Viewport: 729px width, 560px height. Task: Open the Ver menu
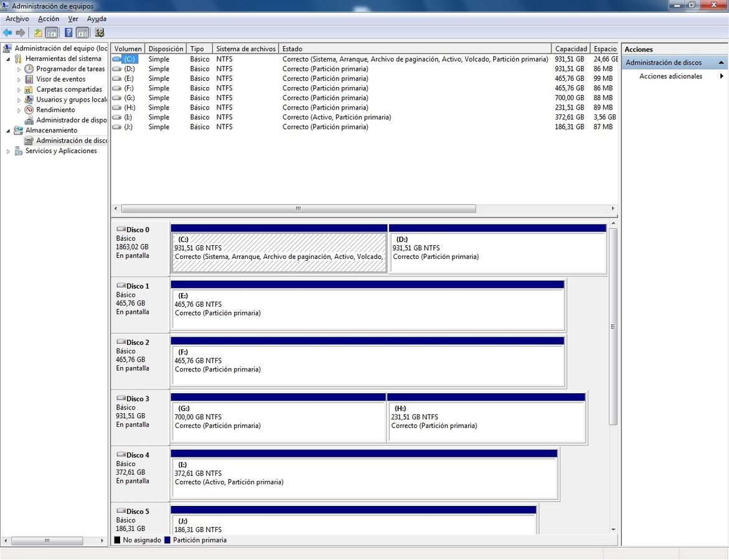pyautogui.click(x=73, y=19)
